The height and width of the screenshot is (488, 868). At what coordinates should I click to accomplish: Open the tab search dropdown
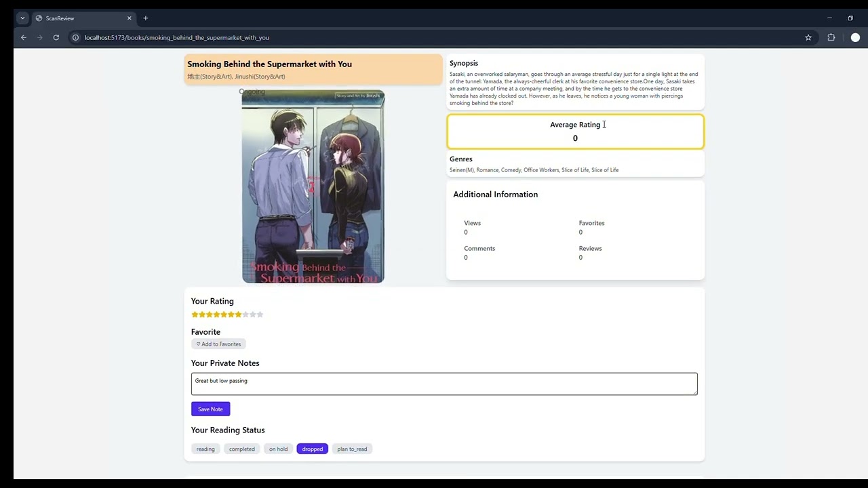click(x=22, y=18)
